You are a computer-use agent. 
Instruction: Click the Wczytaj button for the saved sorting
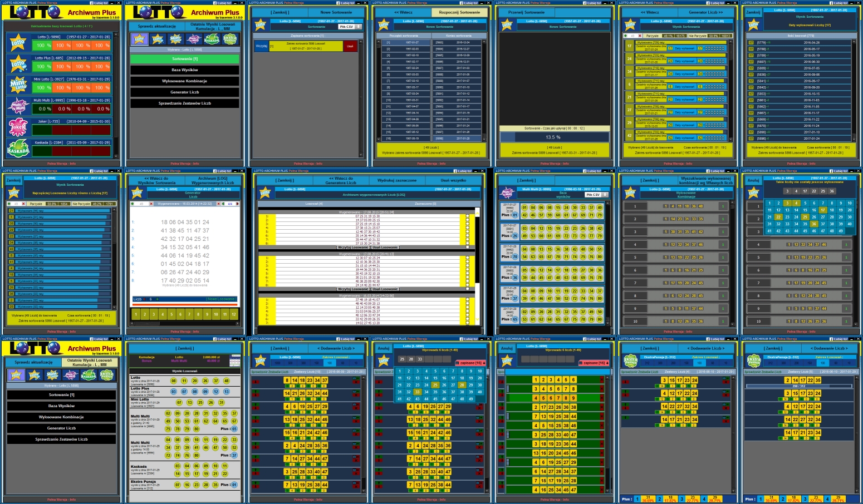click(261, 46)
